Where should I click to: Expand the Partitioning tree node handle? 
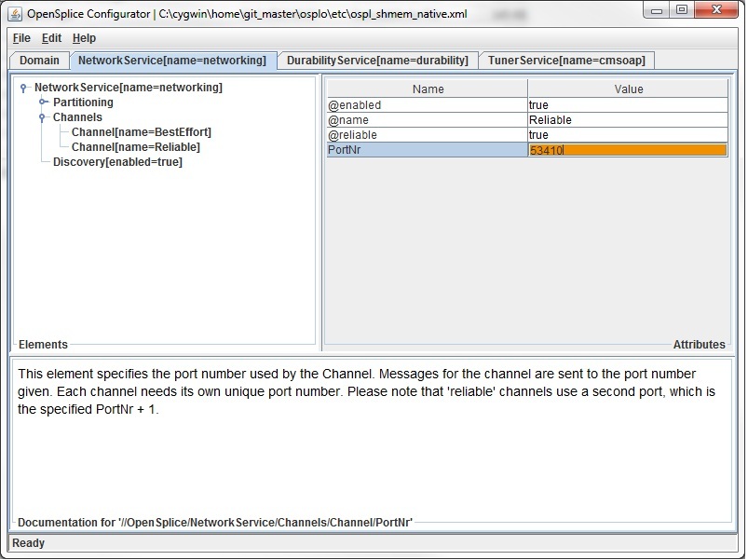[x=43, y=102]
